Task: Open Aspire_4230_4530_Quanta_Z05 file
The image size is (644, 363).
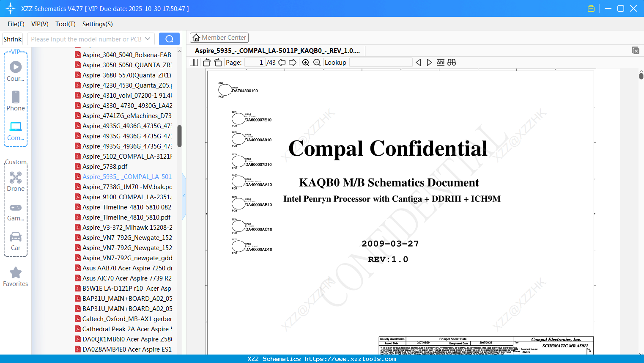Action: click(123, 85)
